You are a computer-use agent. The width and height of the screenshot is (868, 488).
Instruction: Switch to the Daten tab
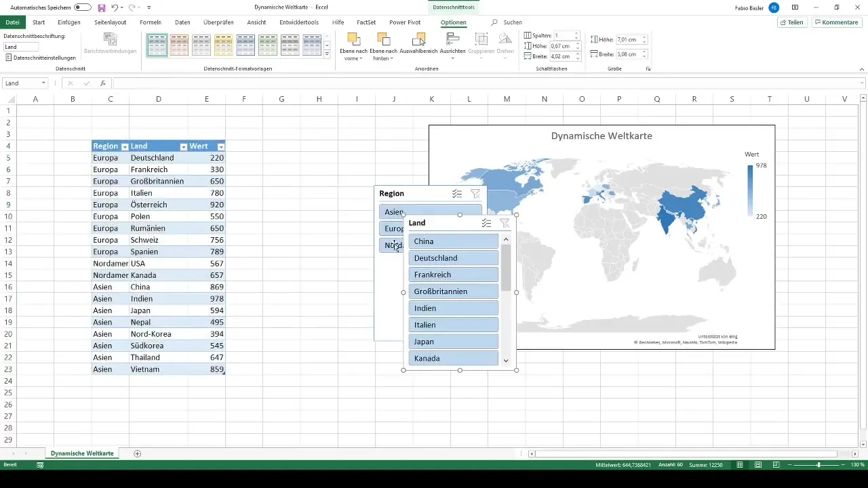[182, 22]
